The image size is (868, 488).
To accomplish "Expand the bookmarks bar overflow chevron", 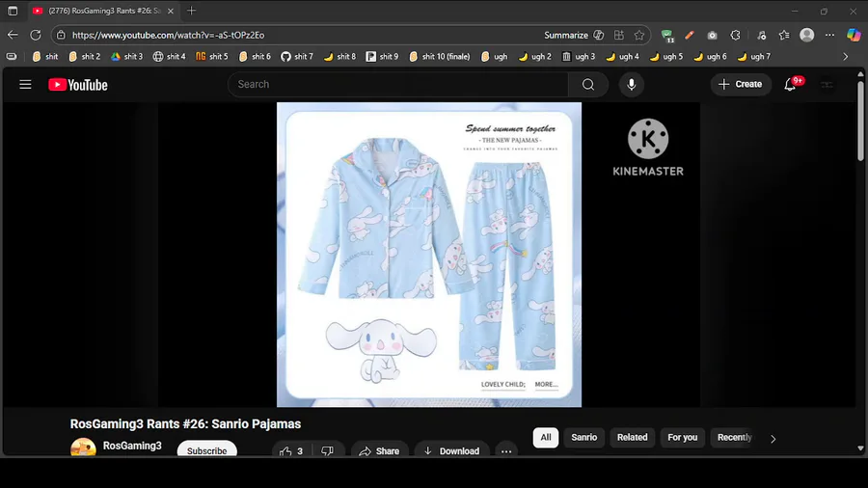I will coord(845,57).
